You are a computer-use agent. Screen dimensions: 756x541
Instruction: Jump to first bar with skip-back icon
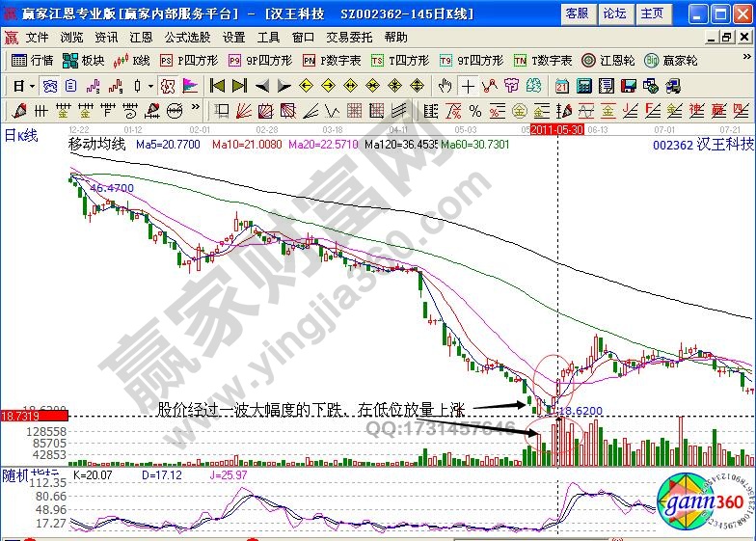tap(217, 86)
